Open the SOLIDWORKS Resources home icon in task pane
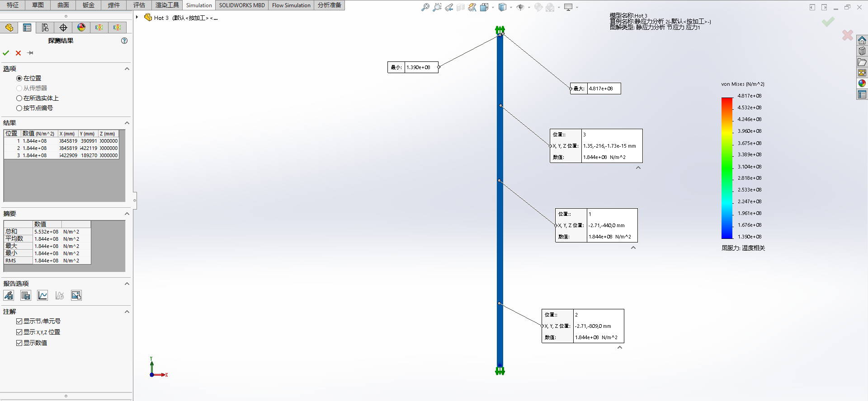The image size is (868, 401). [x=862, y=40]
